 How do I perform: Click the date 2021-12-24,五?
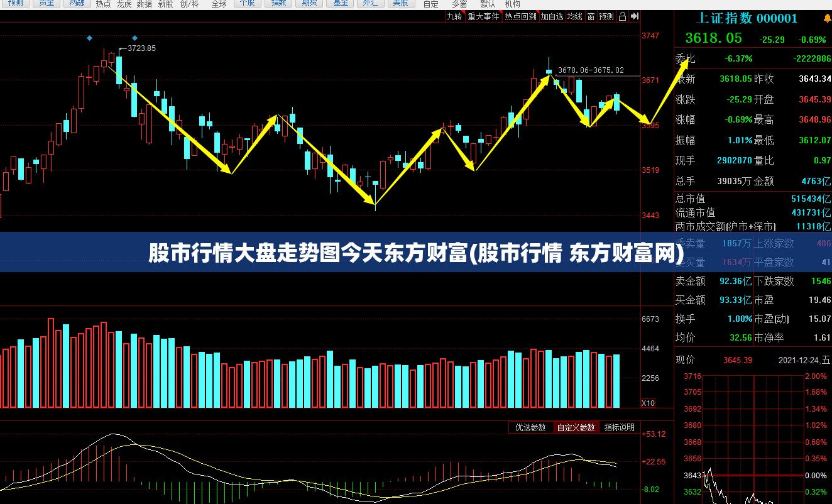[x=804, y=360]
